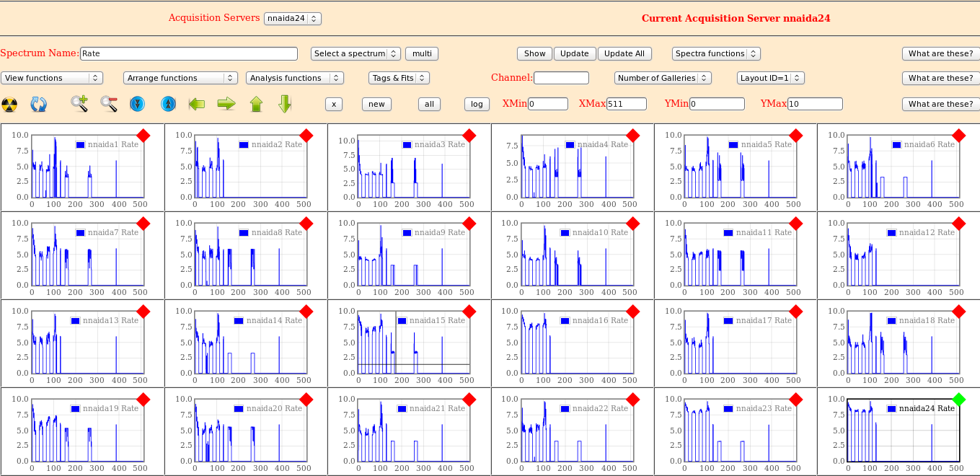Toggle the red diamond on nnaida1 plot
Viewport: 980px width, 476px height.
tap(143, 135)
